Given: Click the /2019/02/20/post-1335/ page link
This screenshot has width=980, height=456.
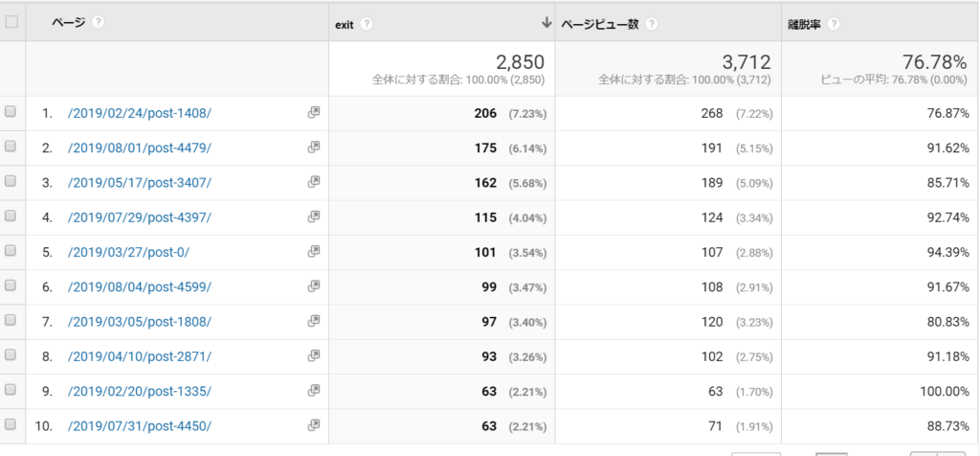Looking at the screenshot, I should [x=140, y=391].
